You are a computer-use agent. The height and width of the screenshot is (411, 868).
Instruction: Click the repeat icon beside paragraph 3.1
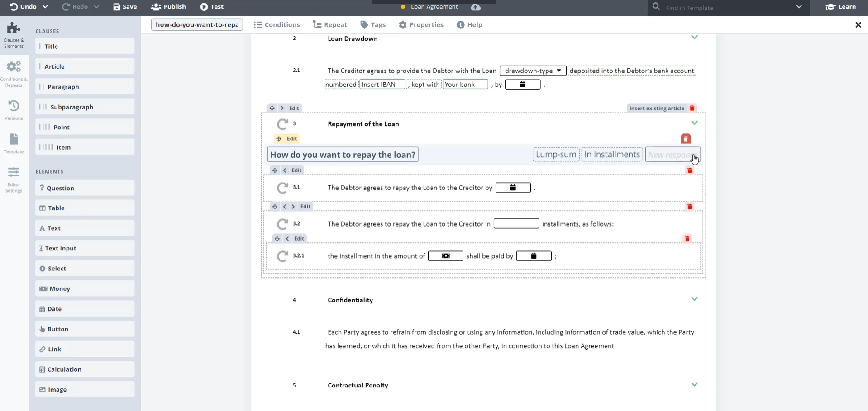click(x=282, y=188)
